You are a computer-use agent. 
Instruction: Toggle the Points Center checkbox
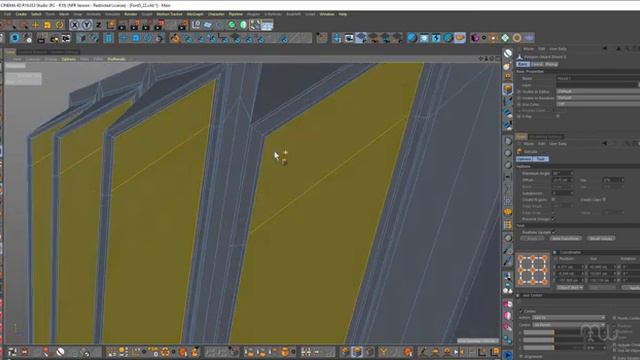(615, 318)
